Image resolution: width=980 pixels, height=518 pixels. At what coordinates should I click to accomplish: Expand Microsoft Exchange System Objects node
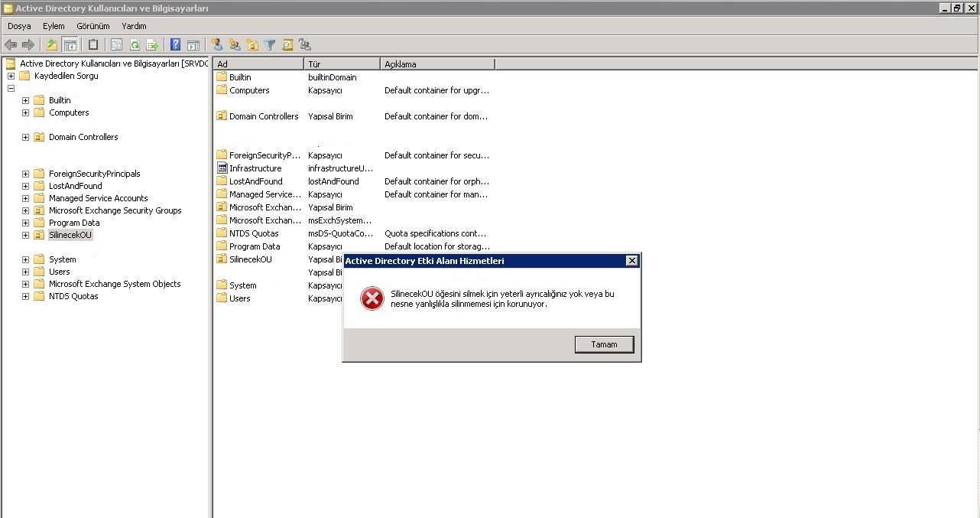[26, 284]
